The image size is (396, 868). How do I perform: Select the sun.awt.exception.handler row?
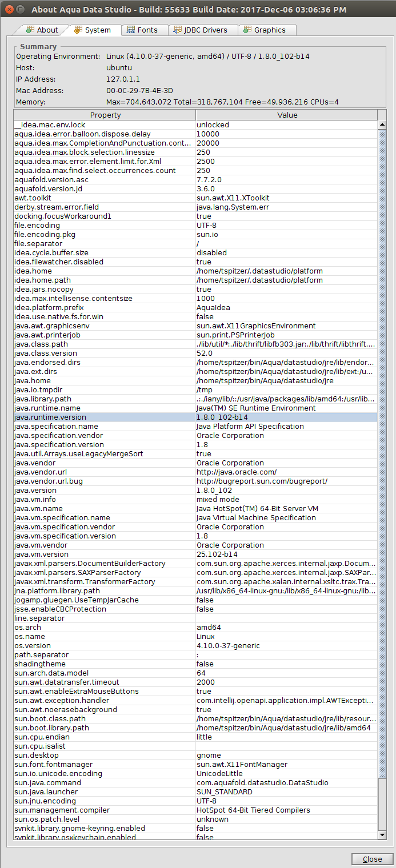(x=195, y=700)
